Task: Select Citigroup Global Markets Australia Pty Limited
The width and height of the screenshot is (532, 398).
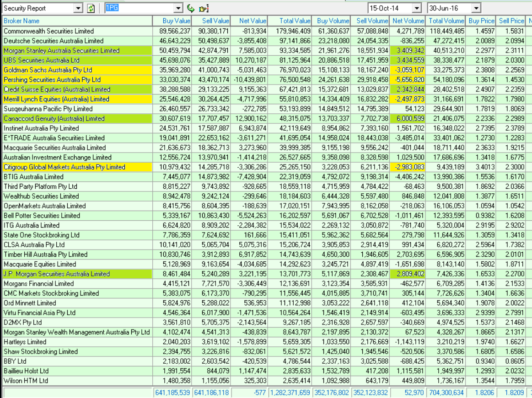Action: (77, 167)
